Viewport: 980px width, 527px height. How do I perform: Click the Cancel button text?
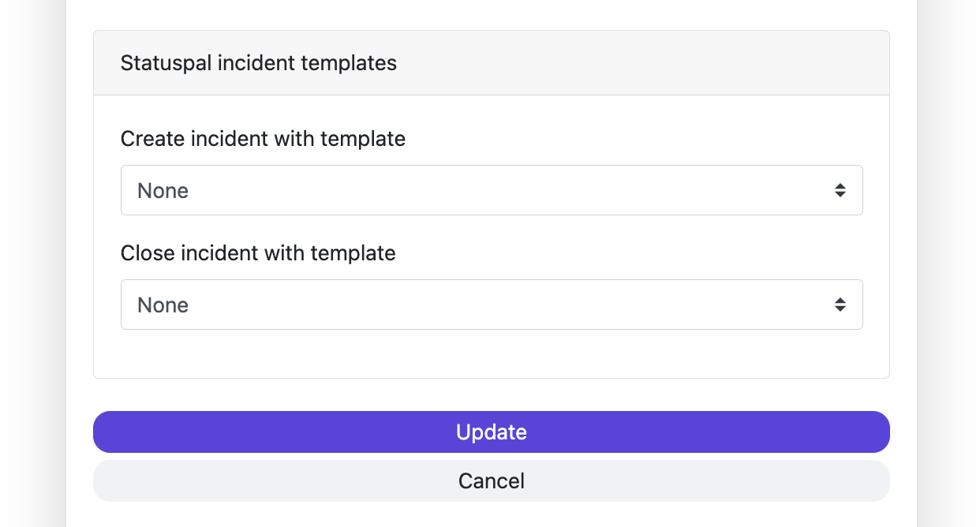[491, 481]
